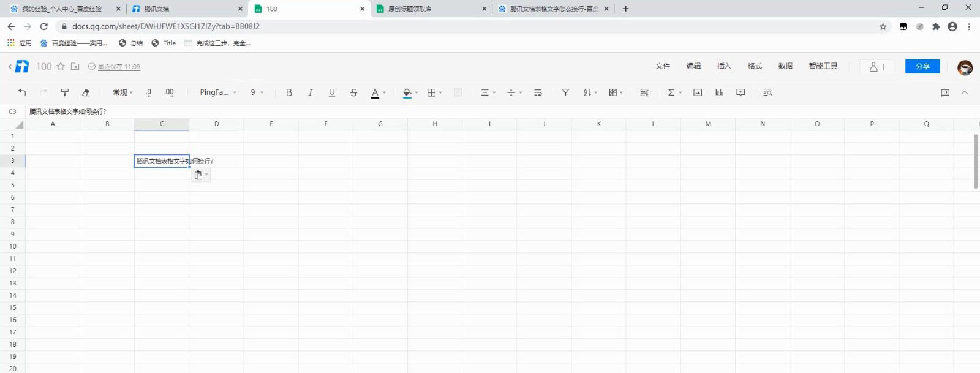Select the format painter tool
980x373 pixels.
click(x=65, y=92)
